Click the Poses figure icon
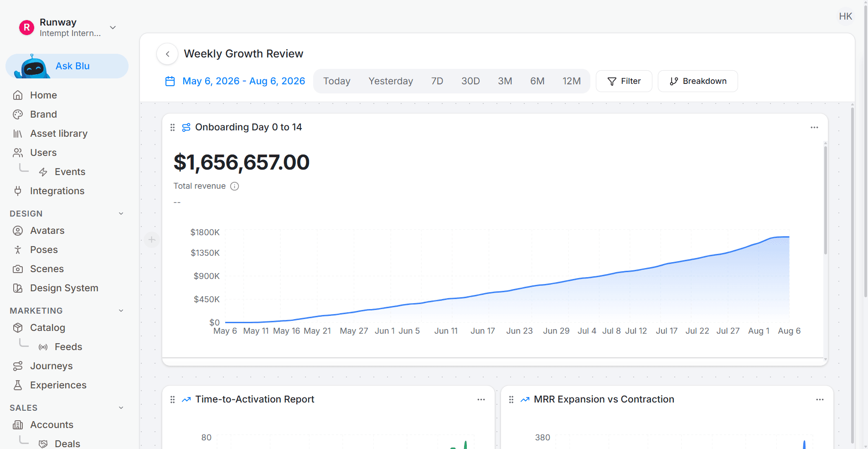The height and width of the screenshot is (449, 868). [x=18, y=250]
